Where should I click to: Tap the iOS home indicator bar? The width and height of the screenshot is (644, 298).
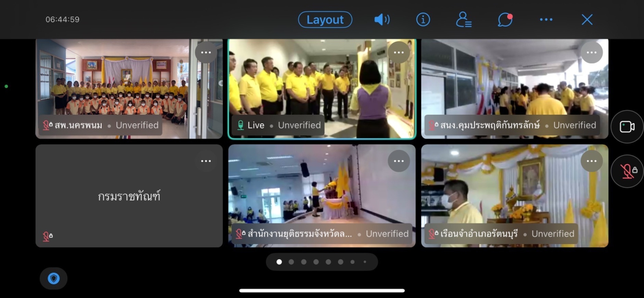[x=322, y=290]
